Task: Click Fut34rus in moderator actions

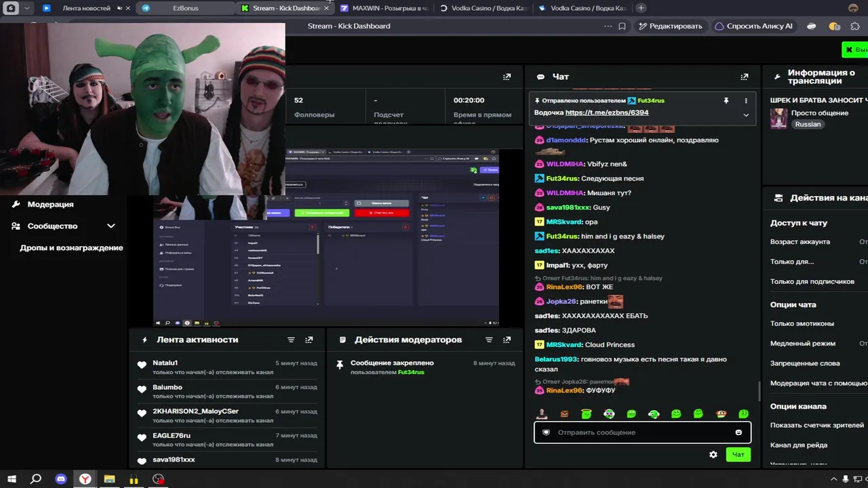Action: click(x=411, y=372)
